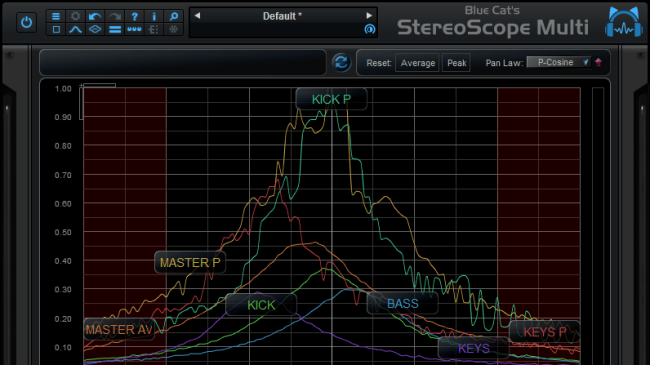650x365 pixels.
Task: Click the pink arrow beside Pan Law
Action: (x=598, y=62)
